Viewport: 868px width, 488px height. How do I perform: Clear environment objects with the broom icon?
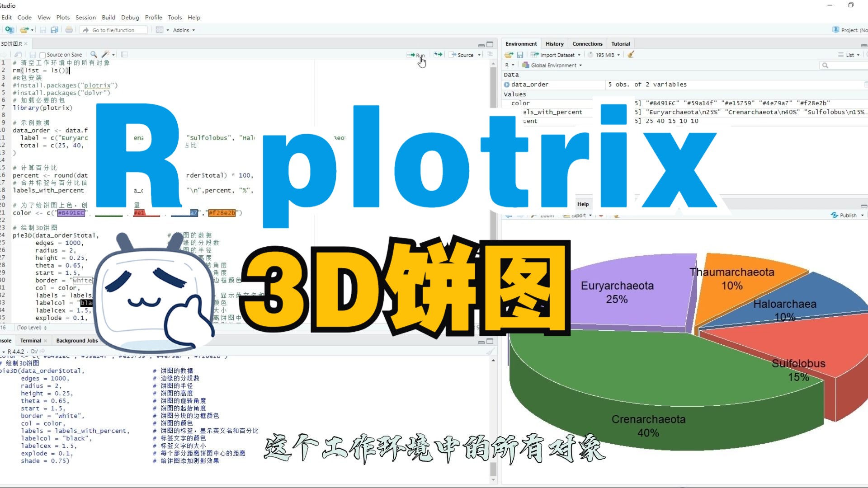tap(631, 54)
